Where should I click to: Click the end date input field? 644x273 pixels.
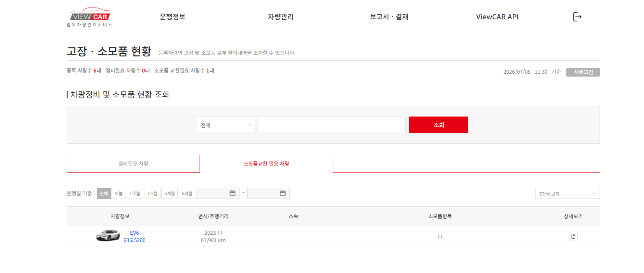tap(268, 193)
